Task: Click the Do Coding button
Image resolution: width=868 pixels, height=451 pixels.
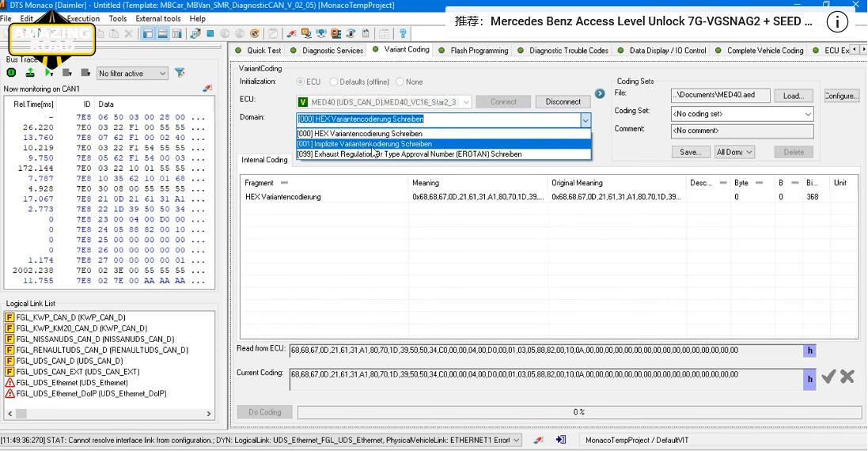Action: point(264,412)
